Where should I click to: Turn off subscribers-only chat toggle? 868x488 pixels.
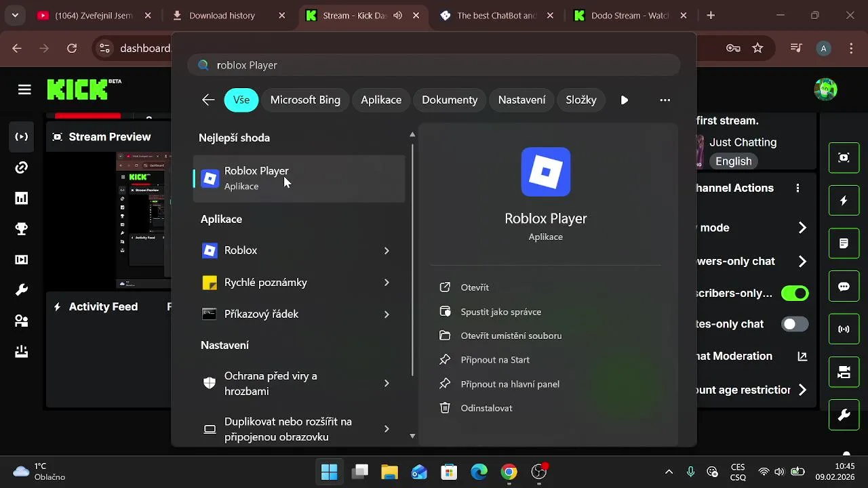[795, 293]
